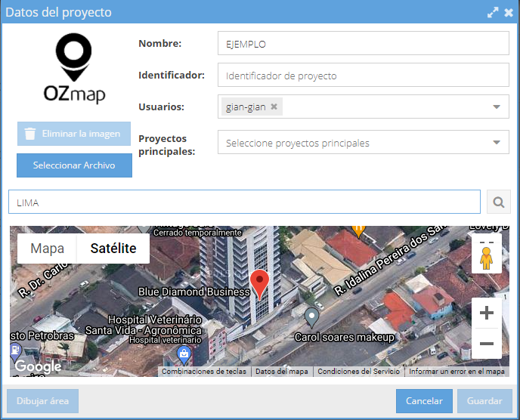Viewport: 520px width, 420px height.
Task: Expand the dialog with the fullscreen arrows icon
Action: [x=493, y=12]
